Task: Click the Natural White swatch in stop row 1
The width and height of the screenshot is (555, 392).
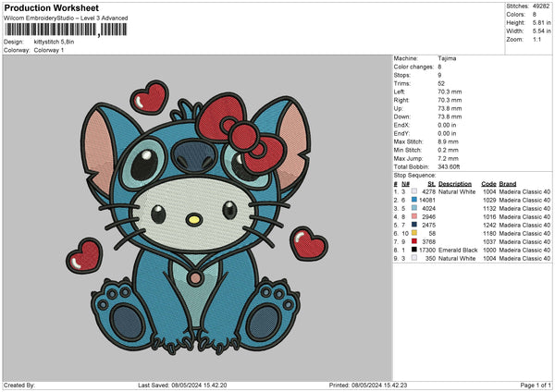Action: [x=414, y=191]
